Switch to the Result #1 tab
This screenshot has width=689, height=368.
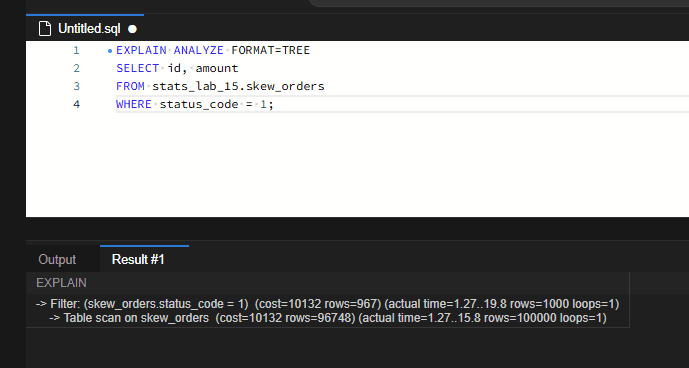138,259
